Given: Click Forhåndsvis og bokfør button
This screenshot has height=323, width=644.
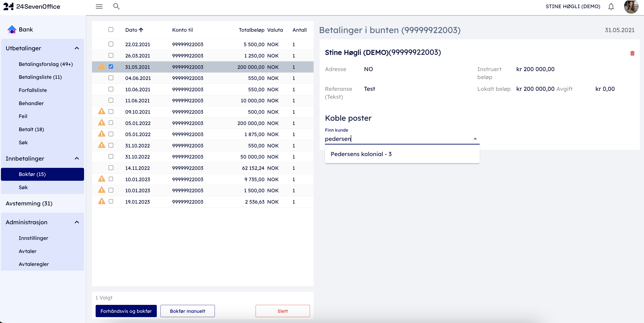Looking at the screenshot, I should [126, 311].
